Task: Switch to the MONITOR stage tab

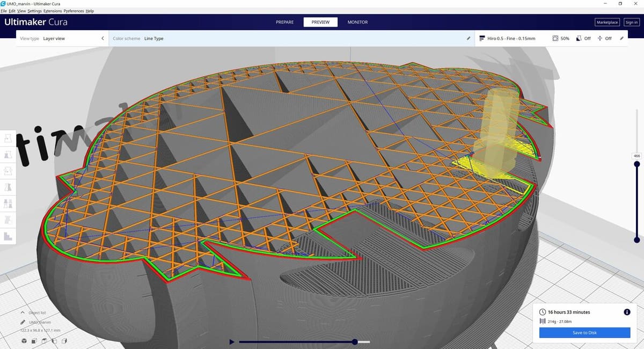Action: click(357, 22)
